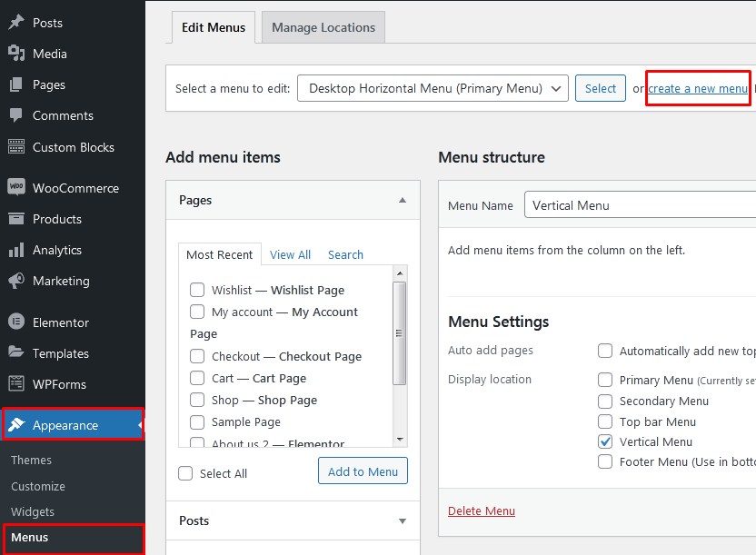This screenshot has width=756, height=555.
Task: Click the Analytics bar chart icon
Action: pos(16,250)
